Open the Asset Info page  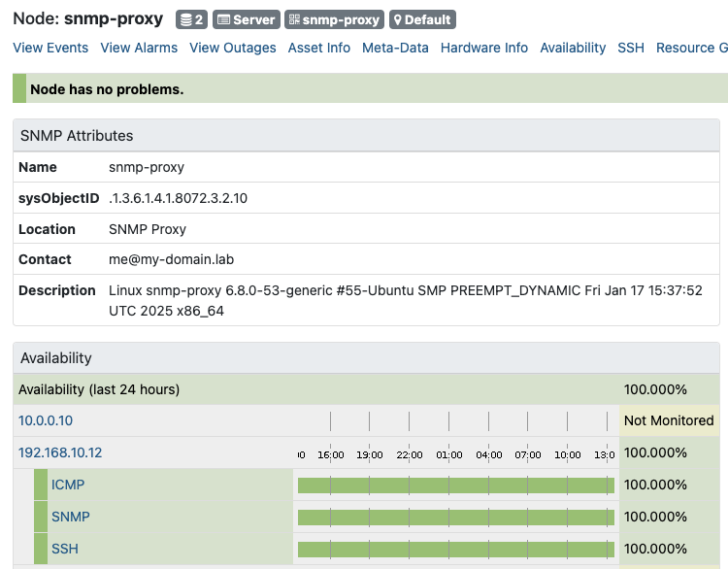[319, 48]
